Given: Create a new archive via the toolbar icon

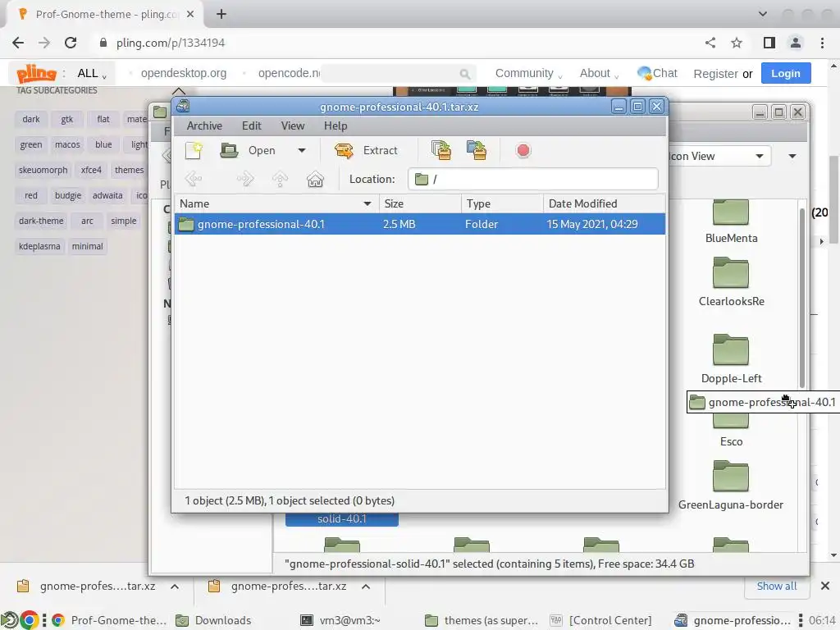Looking at the screenshot, I should [194, 151].
